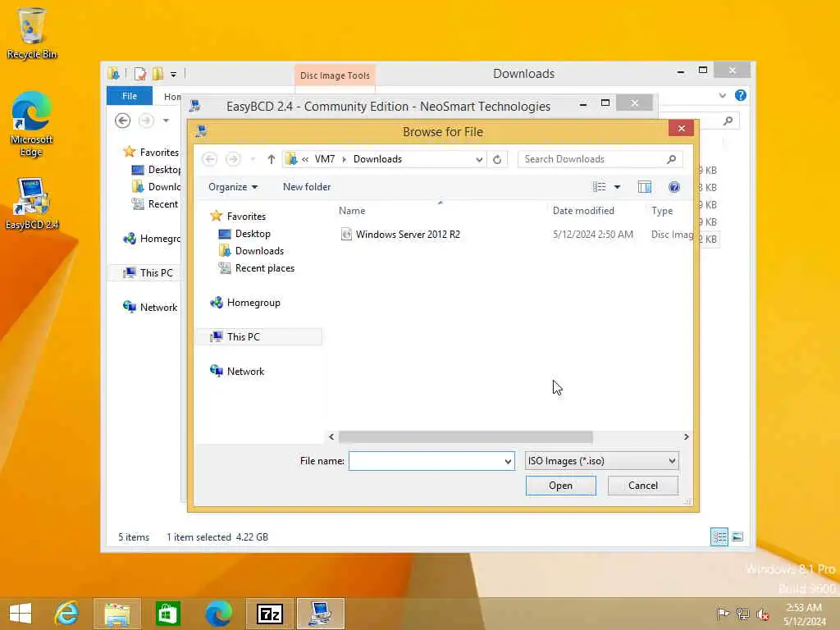This screenshot has width=840, height=630.
Task: Open recent locations dropdown beside Forward arrow
Action: 253,159
